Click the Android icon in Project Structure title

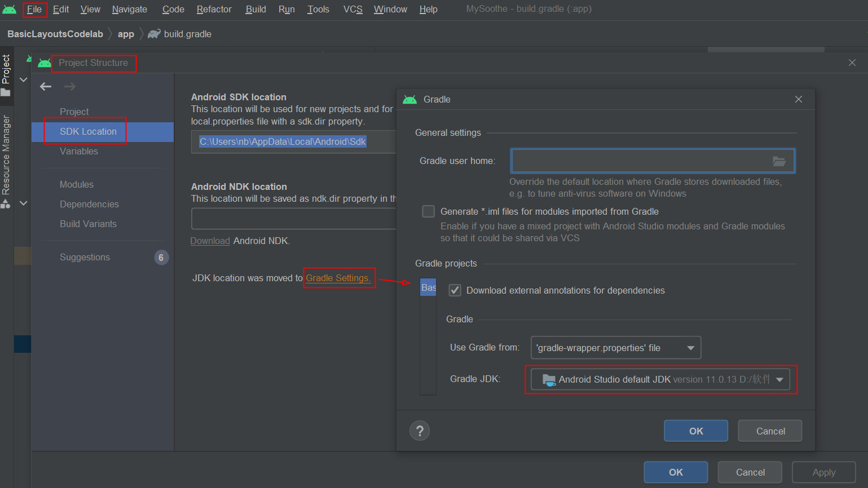(x=45, y=63)
